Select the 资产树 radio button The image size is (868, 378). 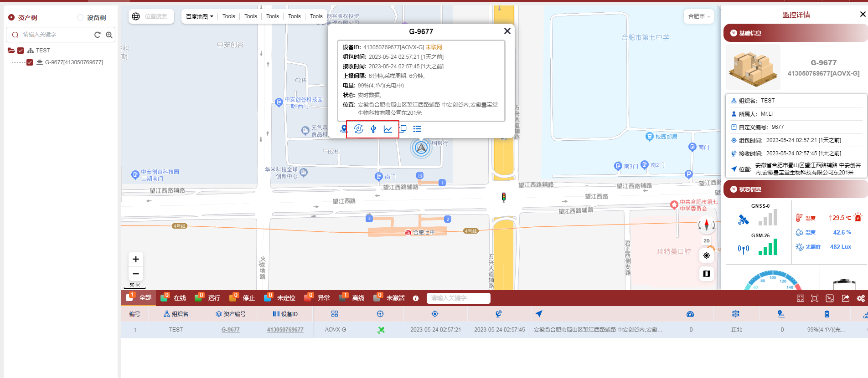click(x=12, y=17)
